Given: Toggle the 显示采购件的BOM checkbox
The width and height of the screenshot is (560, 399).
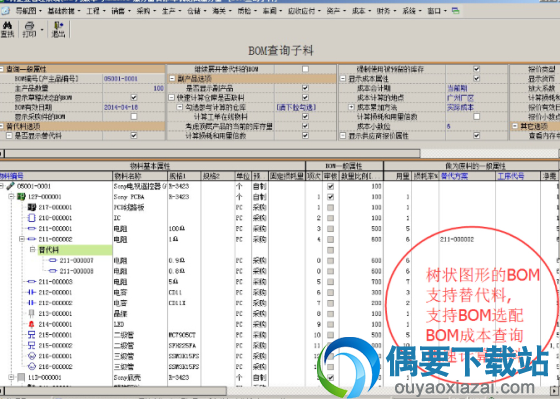Looking at the screenshot, I should click(134, 116).
